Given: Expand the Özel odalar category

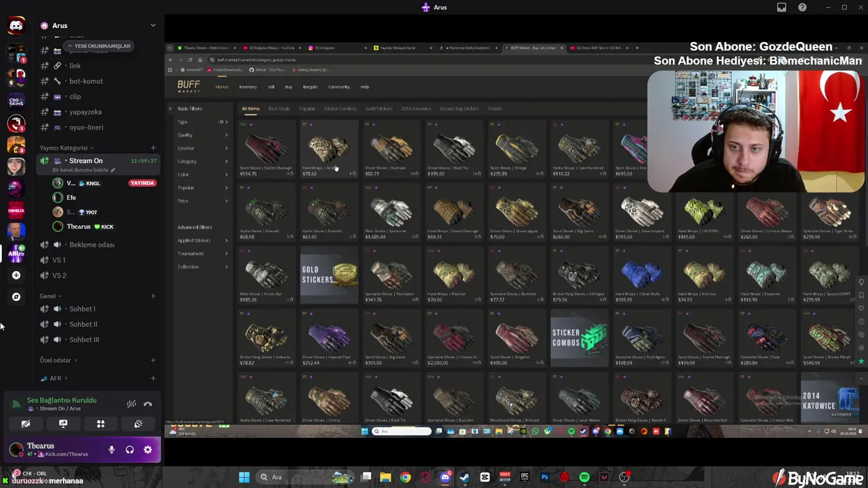Looking at the screenshot, I should coord(58,361).
